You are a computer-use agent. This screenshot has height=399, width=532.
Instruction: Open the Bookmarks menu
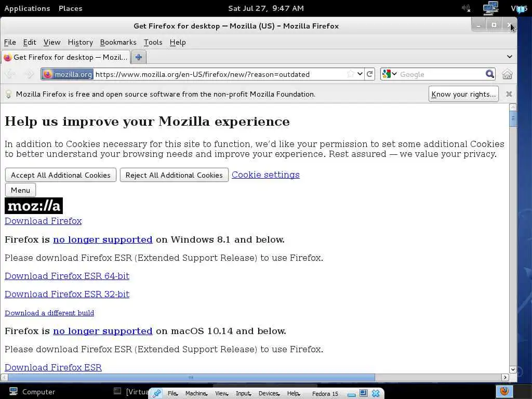coord(118,43)
